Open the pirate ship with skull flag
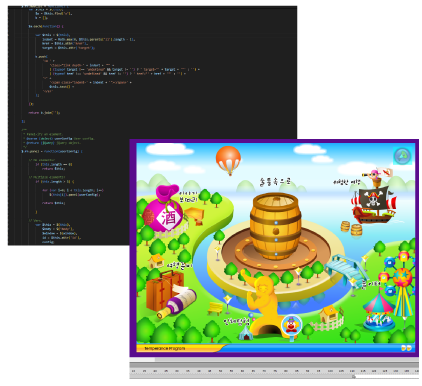This screenshot has width=422, height=386. point(374,205)
